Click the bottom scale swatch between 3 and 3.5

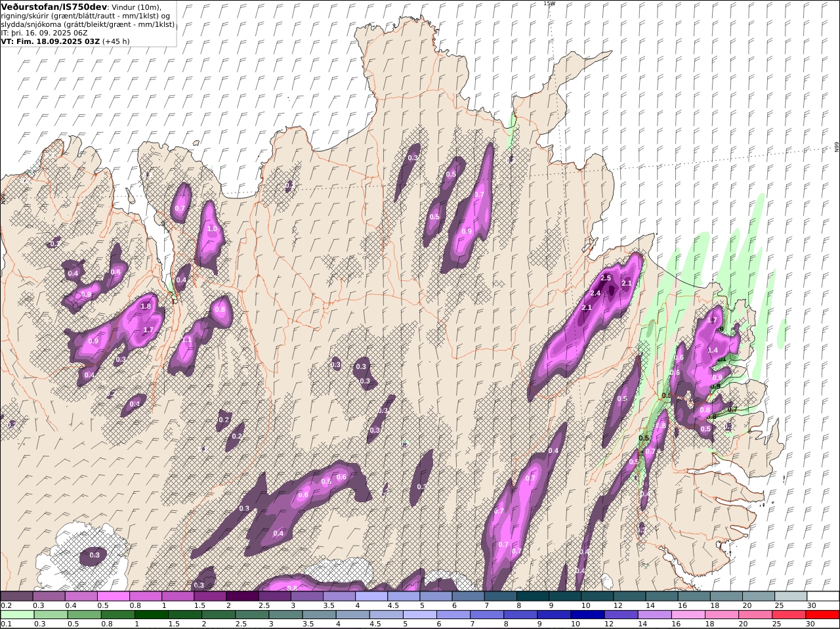pyautogui.click(x=285, y=615)
